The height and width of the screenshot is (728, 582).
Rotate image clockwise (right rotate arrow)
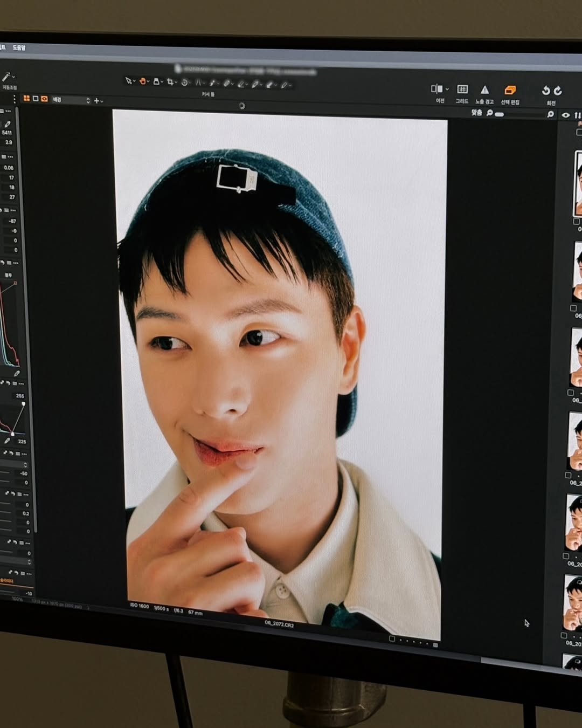558,91
